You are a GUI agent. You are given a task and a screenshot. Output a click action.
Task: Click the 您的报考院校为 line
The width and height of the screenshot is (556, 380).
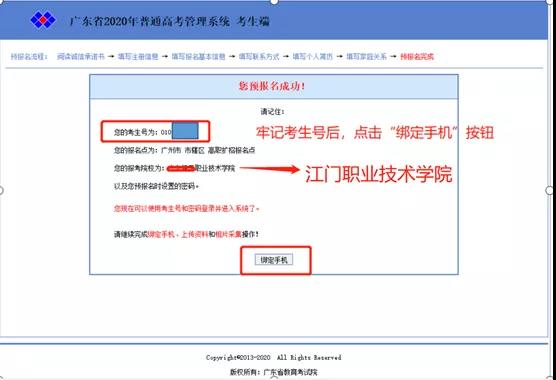tap(174, 168)
